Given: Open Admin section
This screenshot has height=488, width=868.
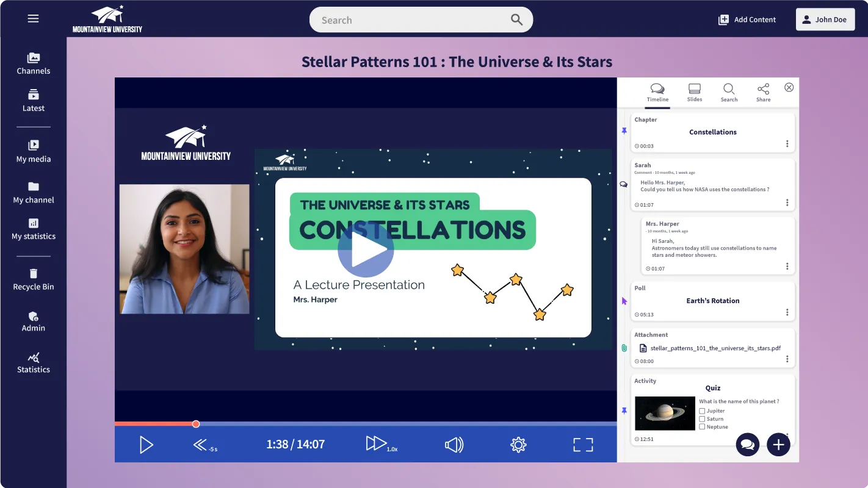Looking at the screenshot, I should point(34,321).
